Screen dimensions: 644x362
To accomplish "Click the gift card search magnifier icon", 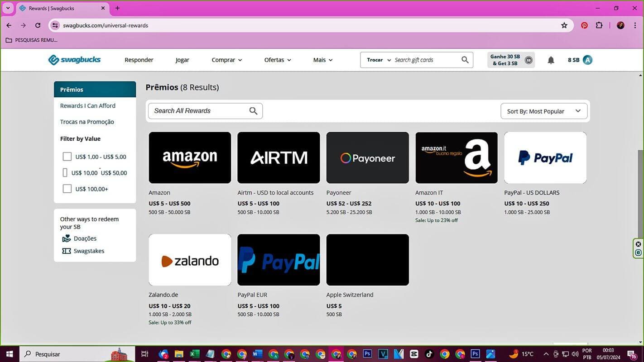I will (465, 60).
